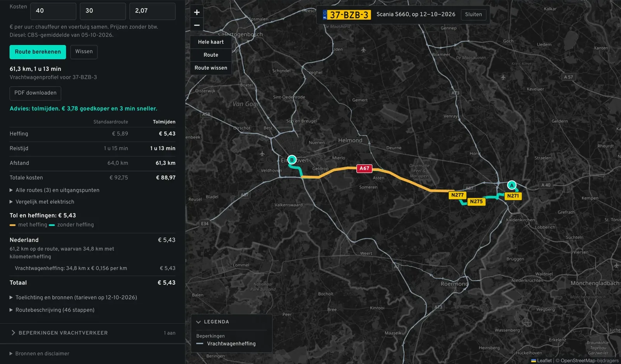Click Tolmijden total cost € 88,97
The image size is (621, 364).
tap(166, 178)
